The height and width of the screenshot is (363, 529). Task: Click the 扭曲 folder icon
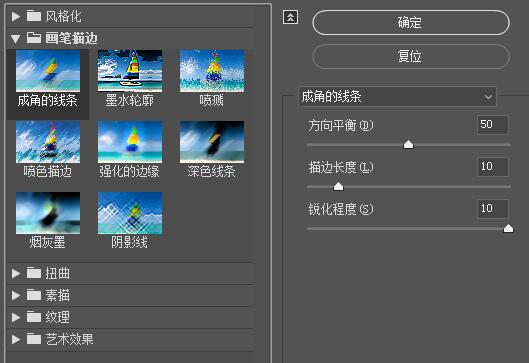[x=34, y=273]
